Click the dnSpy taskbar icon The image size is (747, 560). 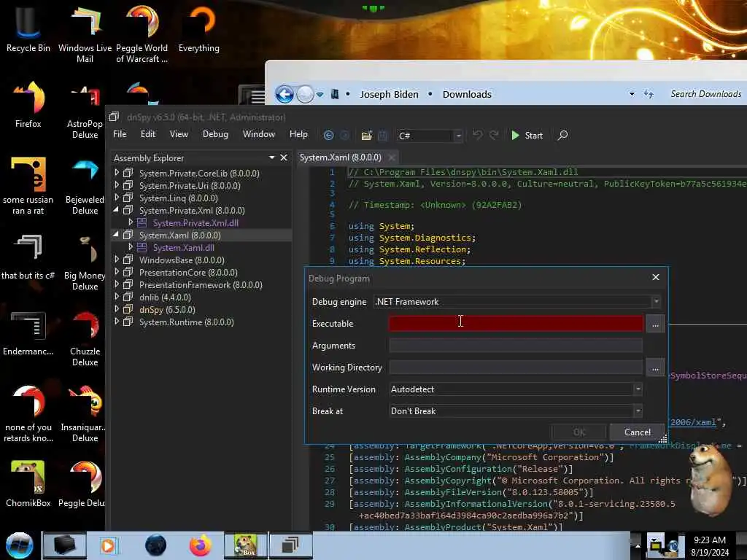[290, 545]
